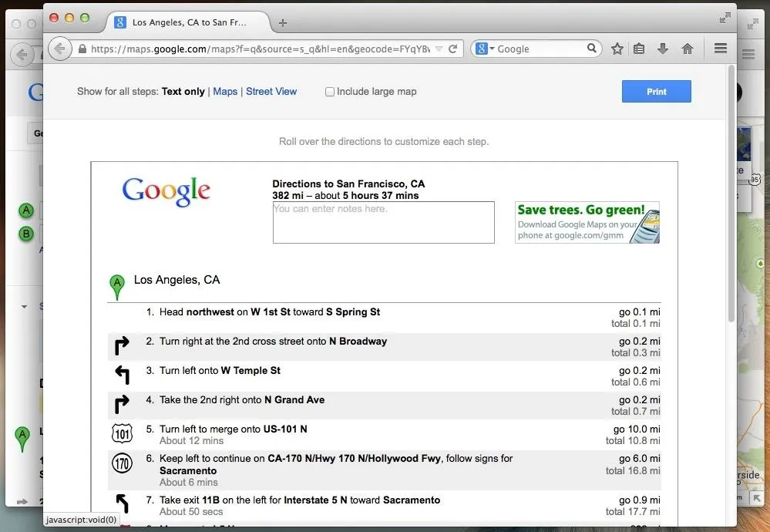Click the page's vertical scrollbar
Screen dimensions: 770x532
click(731, 193)
